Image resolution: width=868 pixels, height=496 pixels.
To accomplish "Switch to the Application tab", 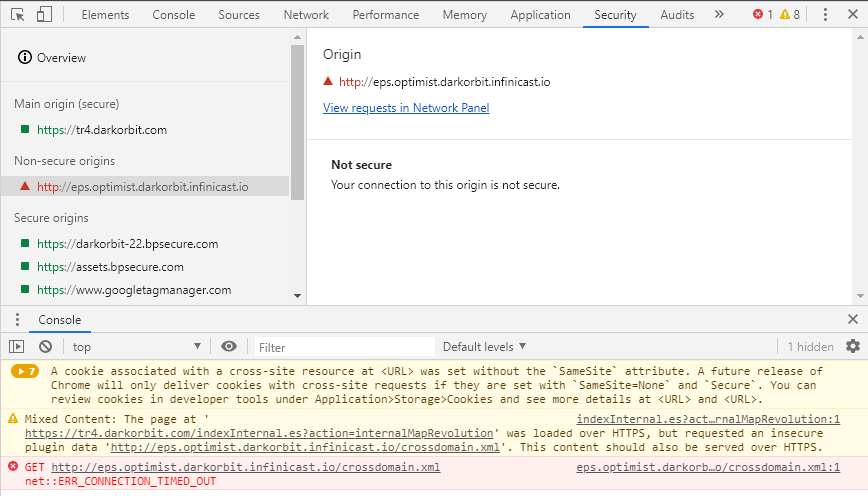I will 540,15.
